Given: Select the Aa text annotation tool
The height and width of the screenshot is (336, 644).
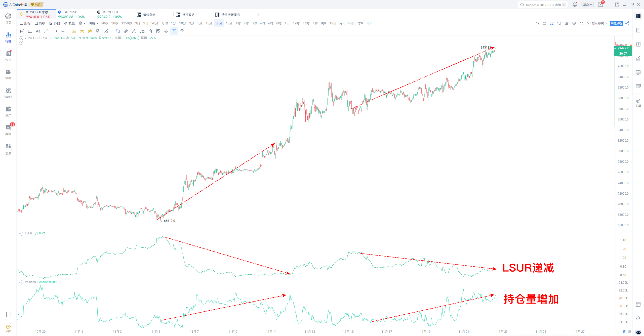Looking at the screenshot, I should 38,31.
